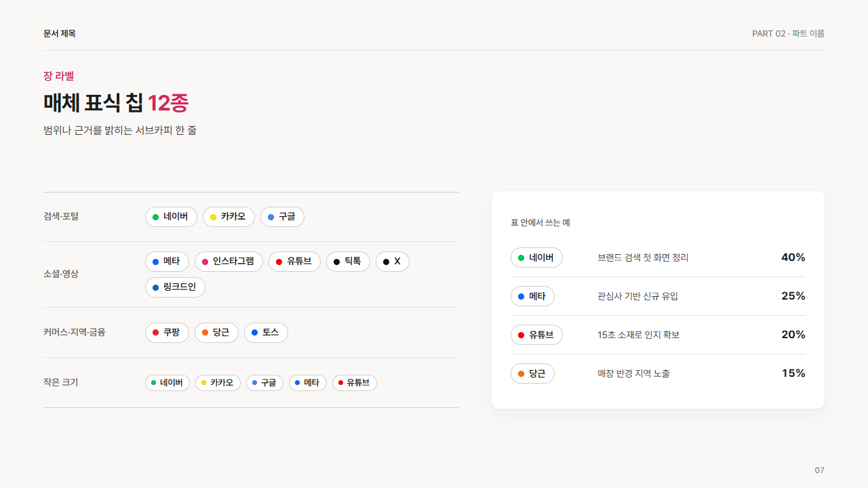This screenshot has width=868, height=488.
Task: Select the X chip
Action: (393, 262)
